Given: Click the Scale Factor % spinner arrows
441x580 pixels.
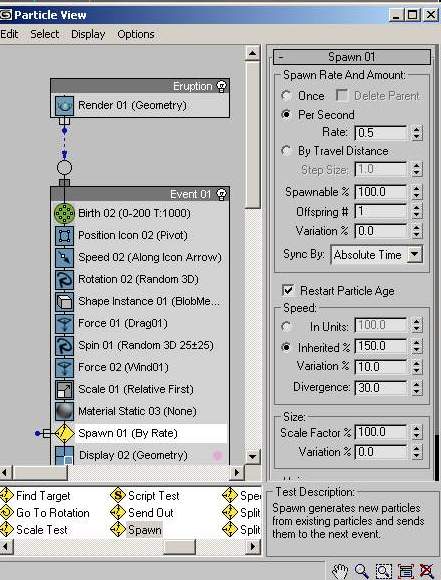Looking at the screenshot, I should point(417,432).
